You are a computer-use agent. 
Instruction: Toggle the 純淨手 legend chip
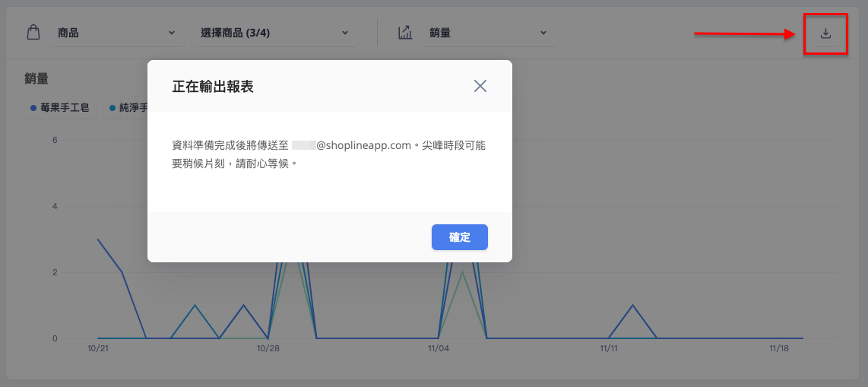131,109
